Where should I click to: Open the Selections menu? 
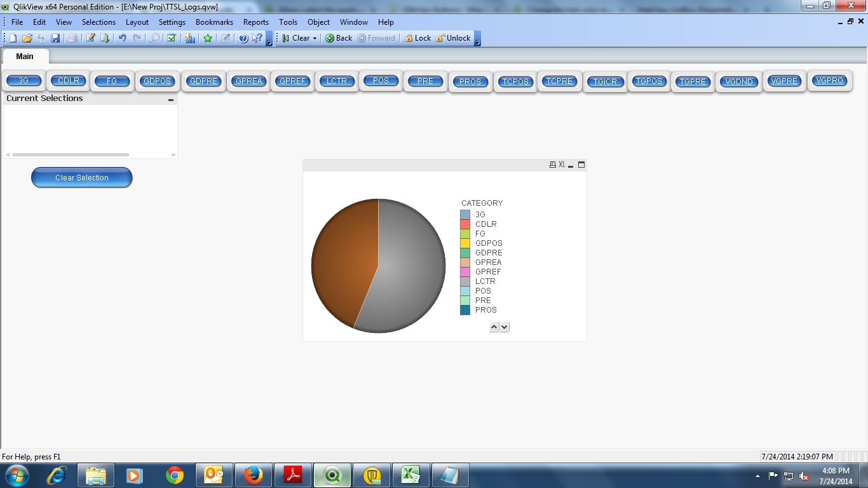pos(98,22)
